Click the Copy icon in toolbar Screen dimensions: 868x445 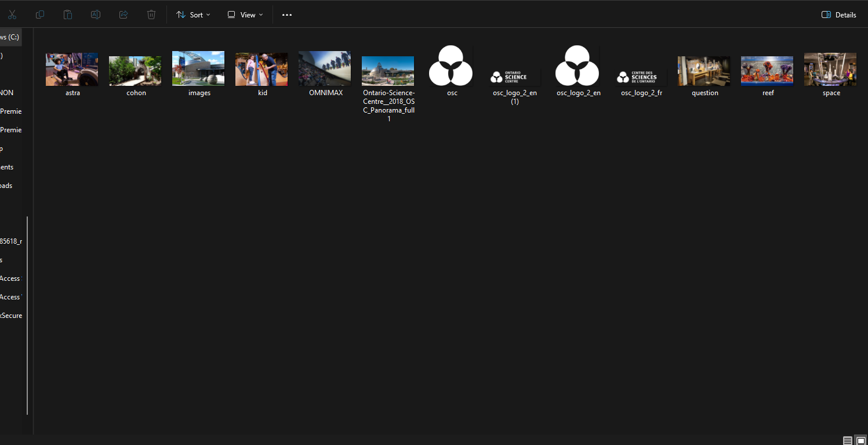tap(40, 15)
